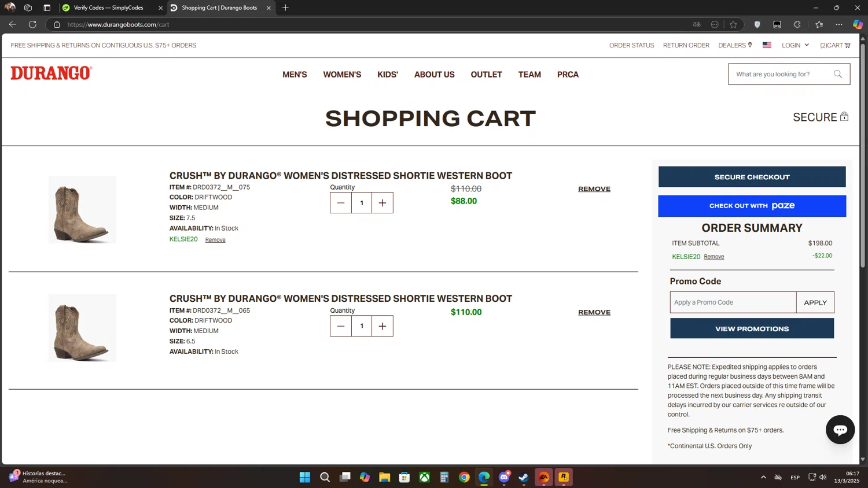
Task: Click the promo code input field
Action: 733,302
